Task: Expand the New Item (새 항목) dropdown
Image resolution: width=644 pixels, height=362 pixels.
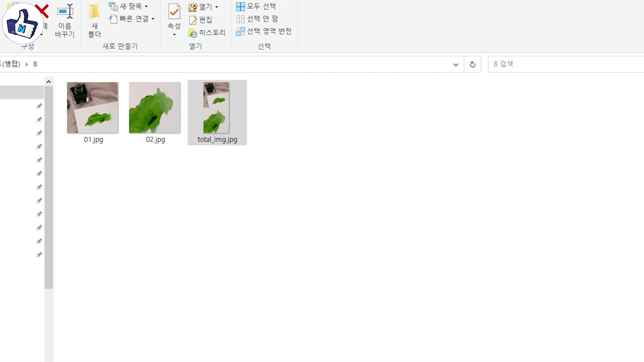Action: pos(146,6)
